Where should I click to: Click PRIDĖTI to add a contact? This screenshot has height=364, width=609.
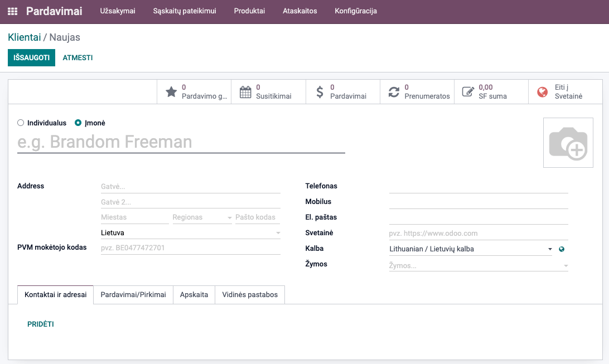[x=41, y=324]
